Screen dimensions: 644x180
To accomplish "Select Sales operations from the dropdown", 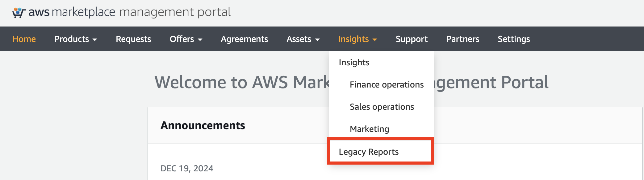I will 382,107.
